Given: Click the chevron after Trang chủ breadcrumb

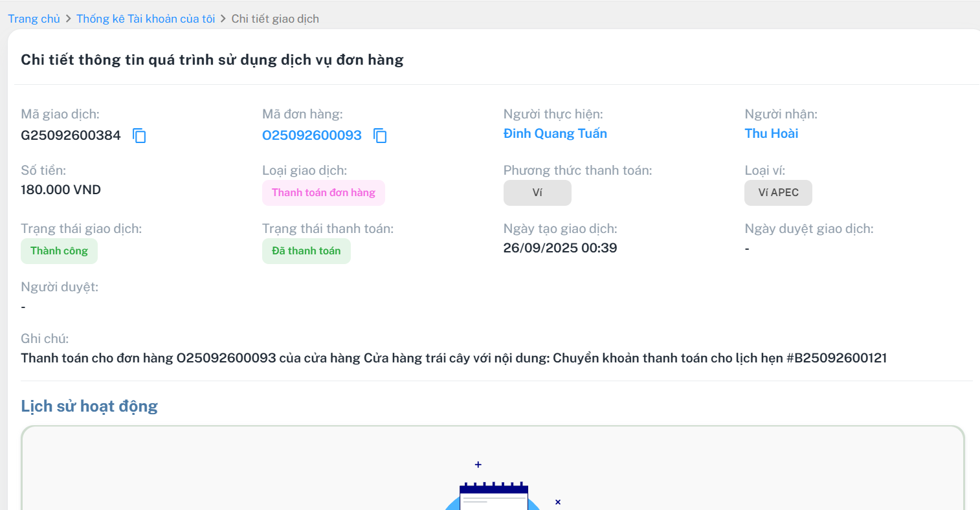Looking at the screenshot, I should tap(68, 19).
